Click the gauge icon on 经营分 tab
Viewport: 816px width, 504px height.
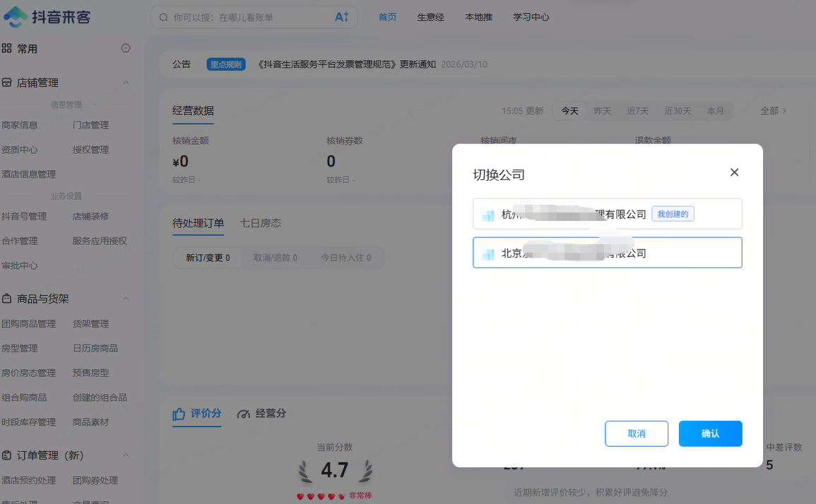(x=245, y=414)
